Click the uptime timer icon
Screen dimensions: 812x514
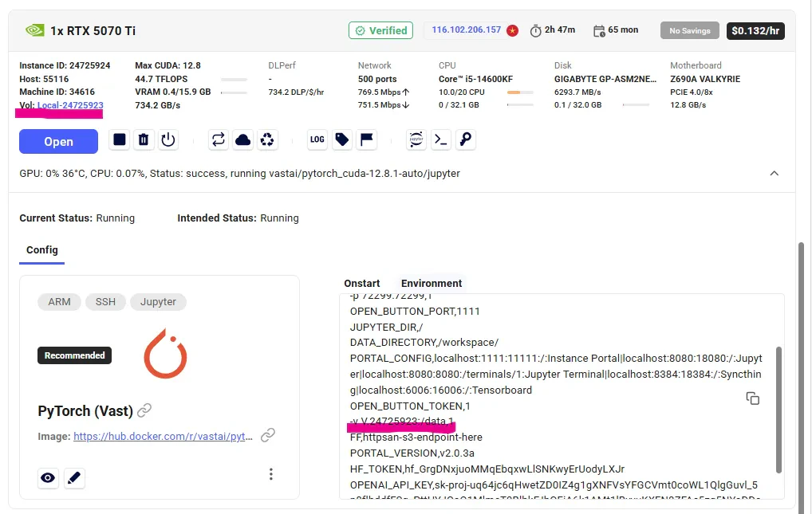[535, 30]
